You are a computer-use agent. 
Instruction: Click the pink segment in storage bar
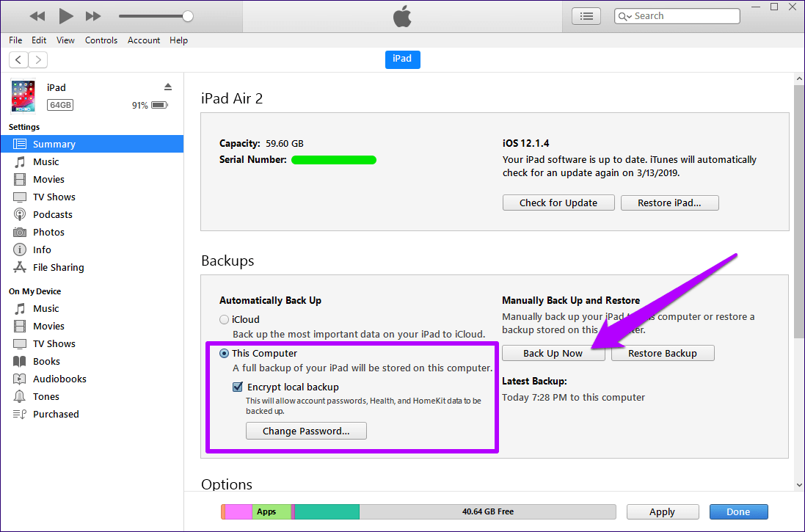click(x=238, y=512)
